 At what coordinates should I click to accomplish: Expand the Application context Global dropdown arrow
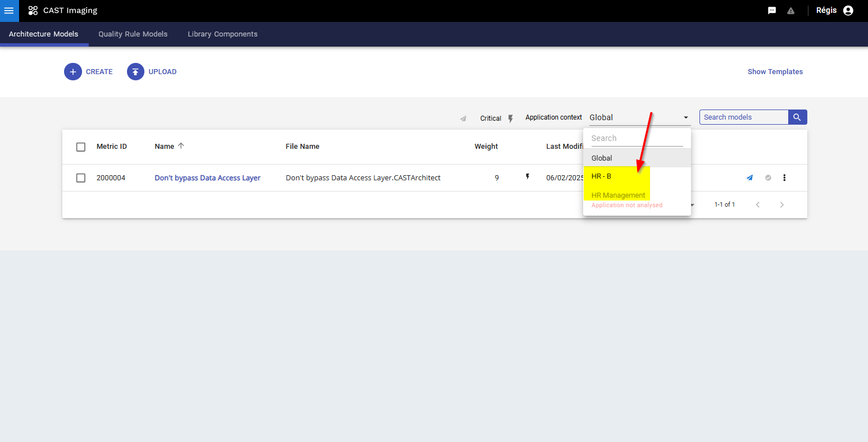tap(686, 117)
